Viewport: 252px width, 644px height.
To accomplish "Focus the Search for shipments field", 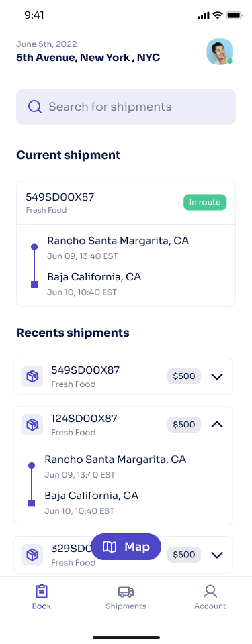I will click(x=126, y=107).
